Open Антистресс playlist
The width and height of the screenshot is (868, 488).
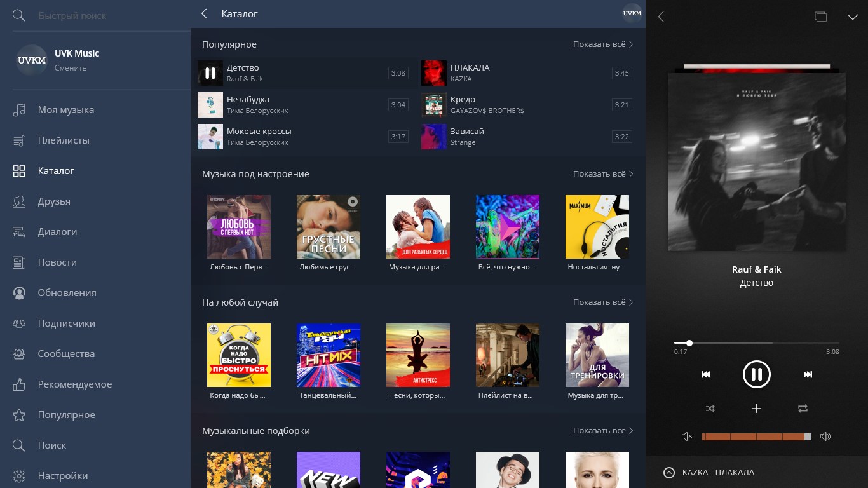pos(418,355)
